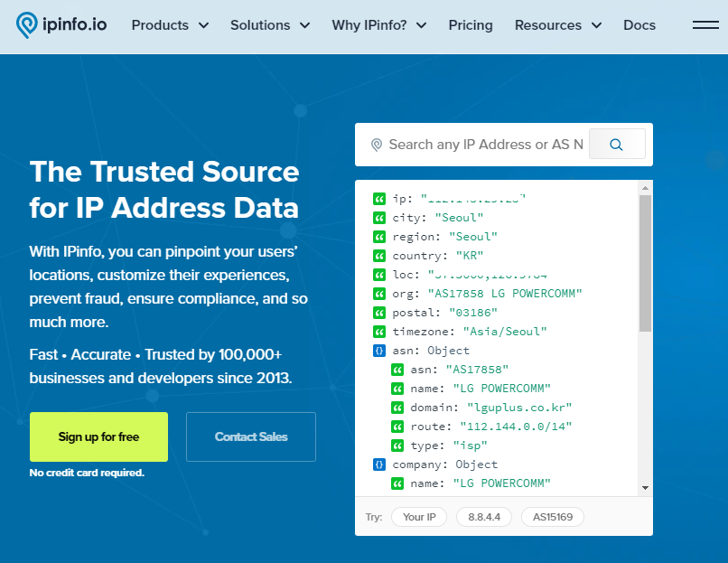
Task: Click the scrollbar up arrow
Action: pos(645,188)
